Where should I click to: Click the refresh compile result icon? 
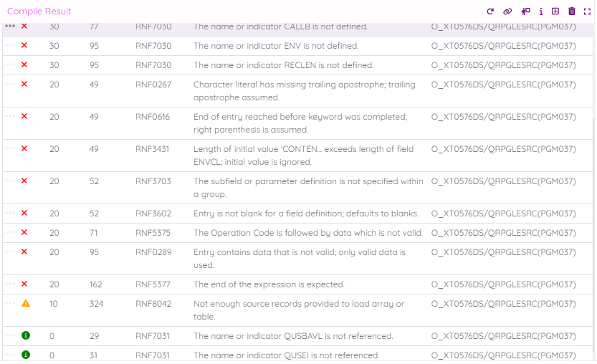490,11
